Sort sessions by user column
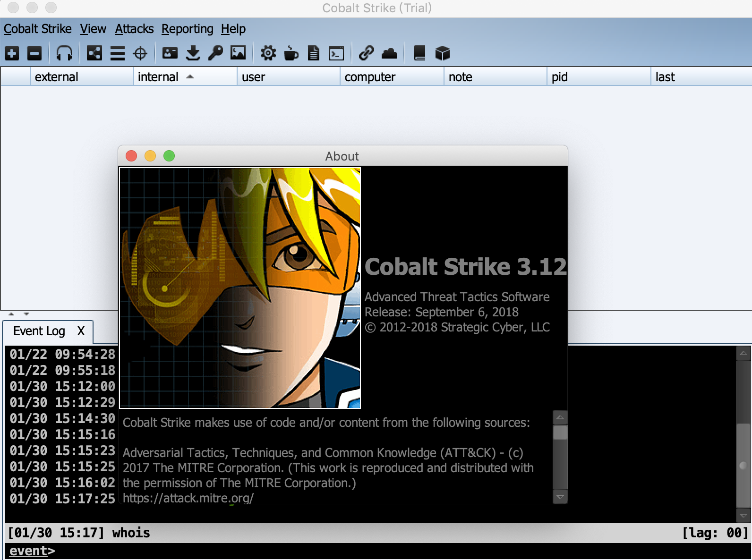This screenshot has width=752, height=560. [289, 77]
